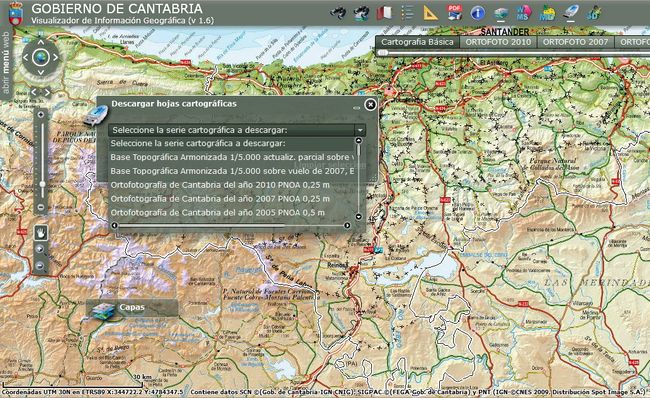Click the dropdown list scroll-down arrow
650x398 pixels.
[x=359, y=216]
